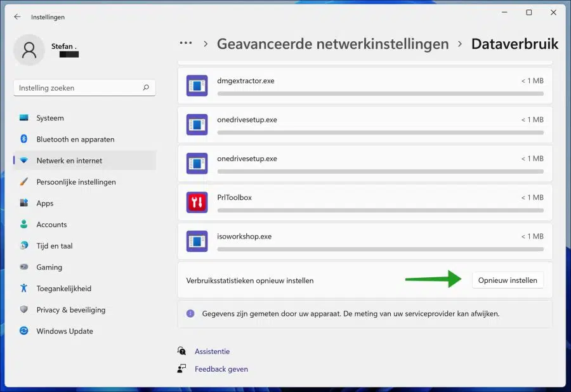Open the Feedback geven link
The height and width of the screenshot is (392, 571).
tap(221, 369)
